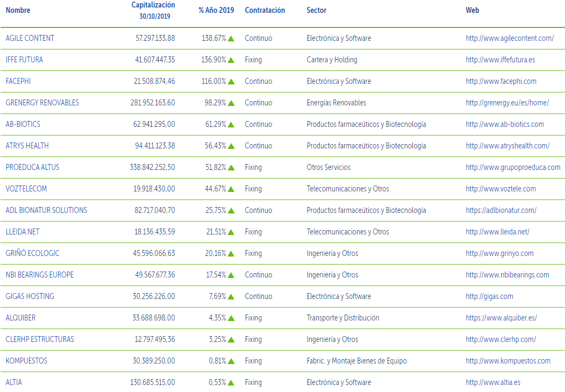This screenshot has width=565, height=392.
Task: Click green up arrow beside 116,00%
Action: pyautogui.click(x=231, y=82)
